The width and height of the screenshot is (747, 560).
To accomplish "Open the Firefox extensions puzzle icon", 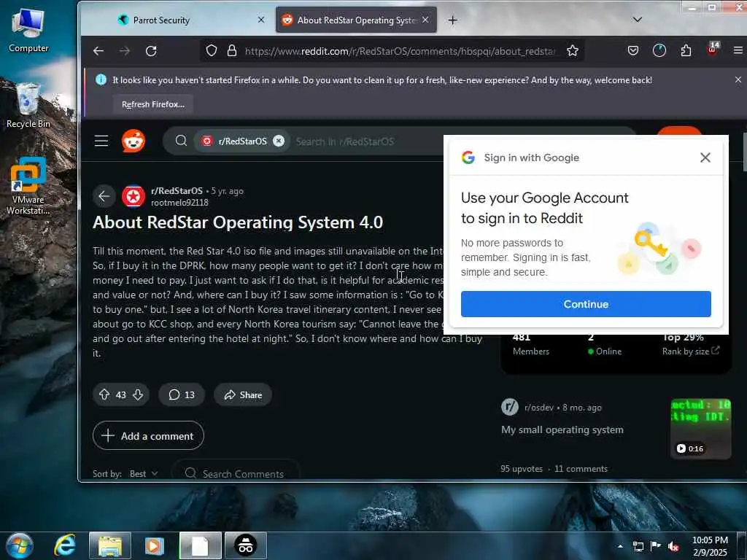I will coord(686,50).
